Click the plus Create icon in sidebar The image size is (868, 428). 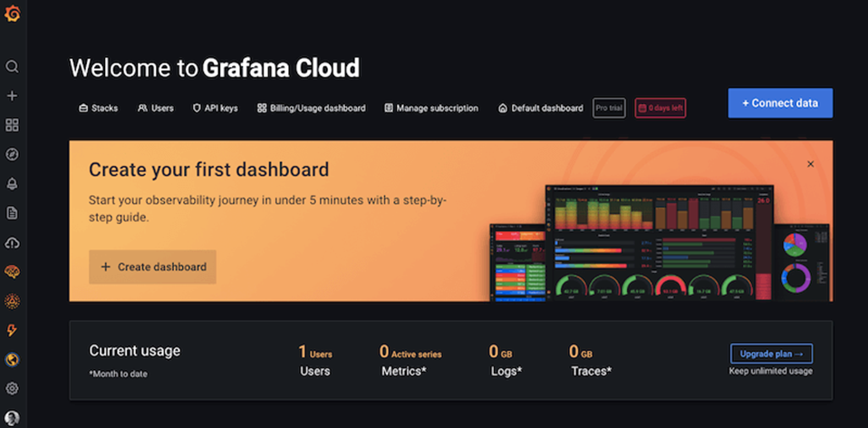point(13,95)
